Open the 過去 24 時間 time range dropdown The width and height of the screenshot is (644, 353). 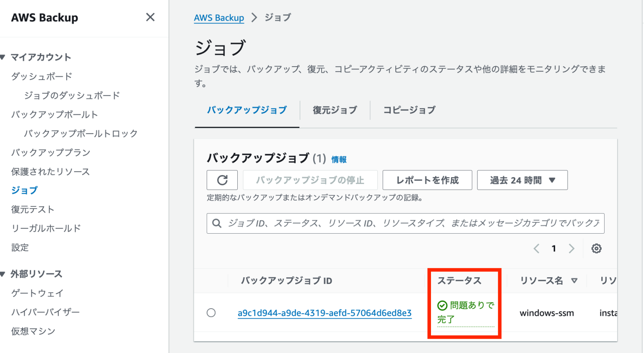522,180
